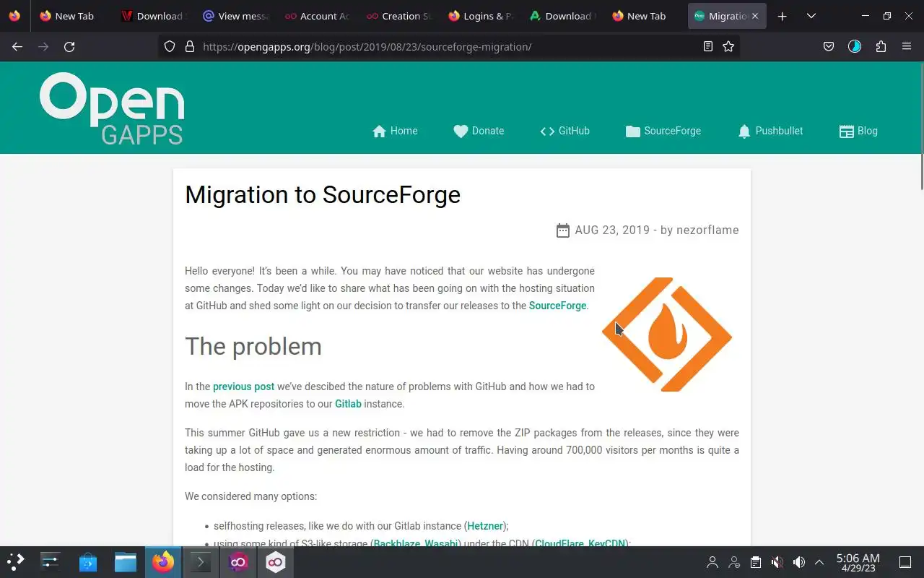Screen dimensions: 924x578
Task: Open purple infinity app in taskbar
Action: coord(238,561)
